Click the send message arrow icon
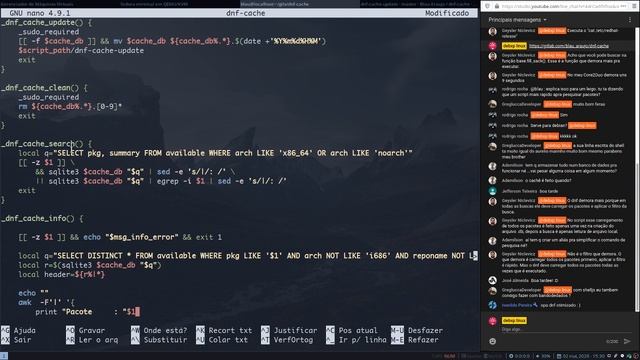This screenshot has width=640, height=360. point(627,341)
